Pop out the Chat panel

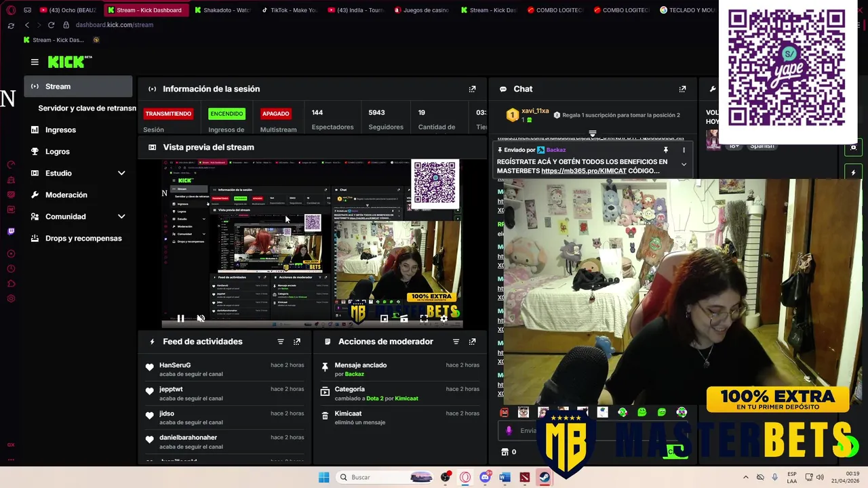(682, 89)
